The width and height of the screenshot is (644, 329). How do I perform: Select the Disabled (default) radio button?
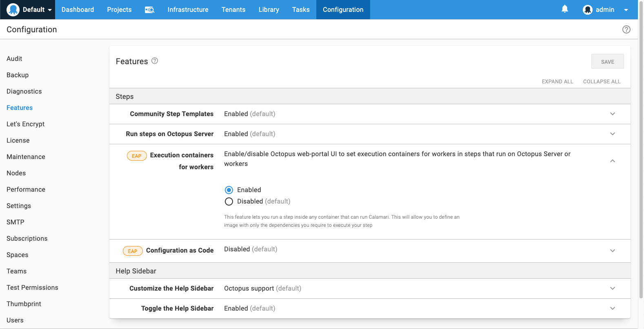coord(229,201)
